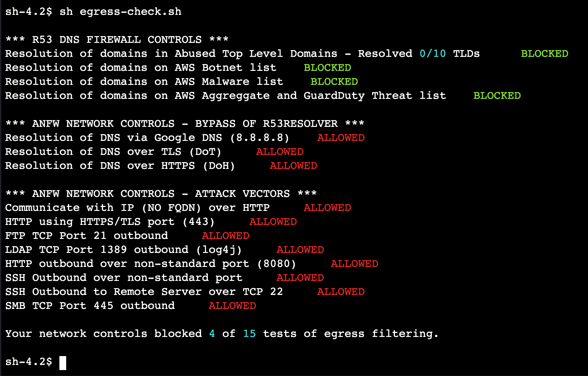Viewport: 588px width, 376px height.
Task: Click ALLOWED status for Google DNS 8.8.8.8
Action: tap(341, 137)
